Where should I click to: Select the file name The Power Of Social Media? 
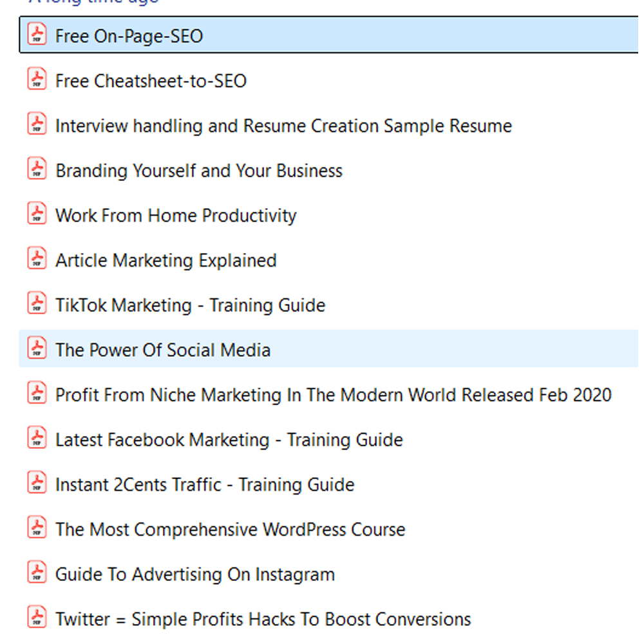[x=162, y=350]
